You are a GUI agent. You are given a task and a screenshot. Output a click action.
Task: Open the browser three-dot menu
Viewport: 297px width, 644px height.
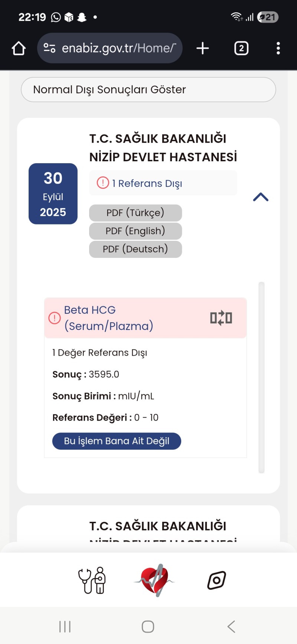278,48
